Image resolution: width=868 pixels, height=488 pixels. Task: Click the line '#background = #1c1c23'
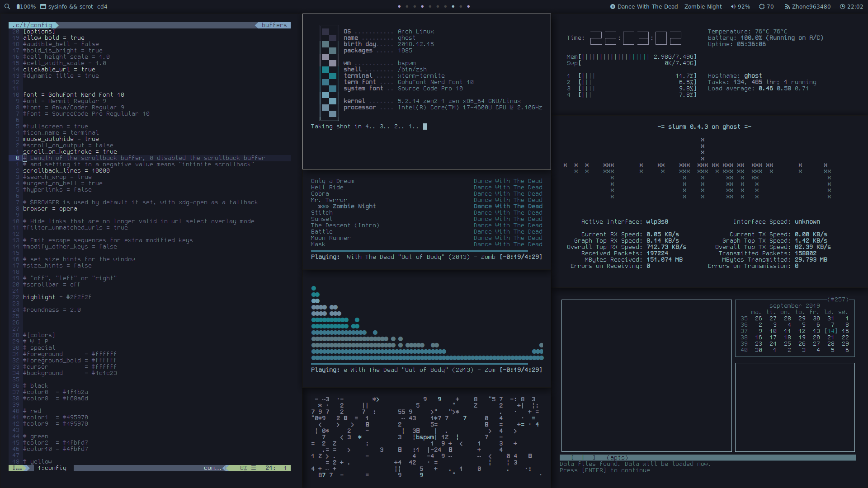point(70,373)
